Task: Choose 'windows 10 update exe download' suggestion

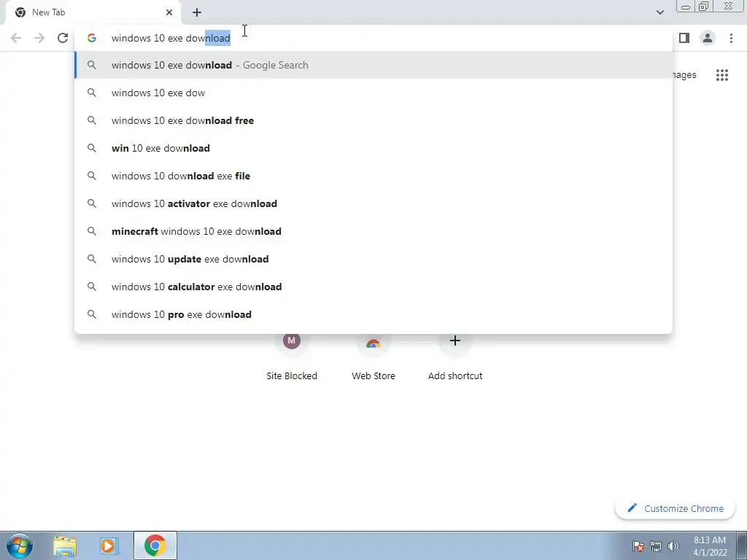Action: pos(373,259)
